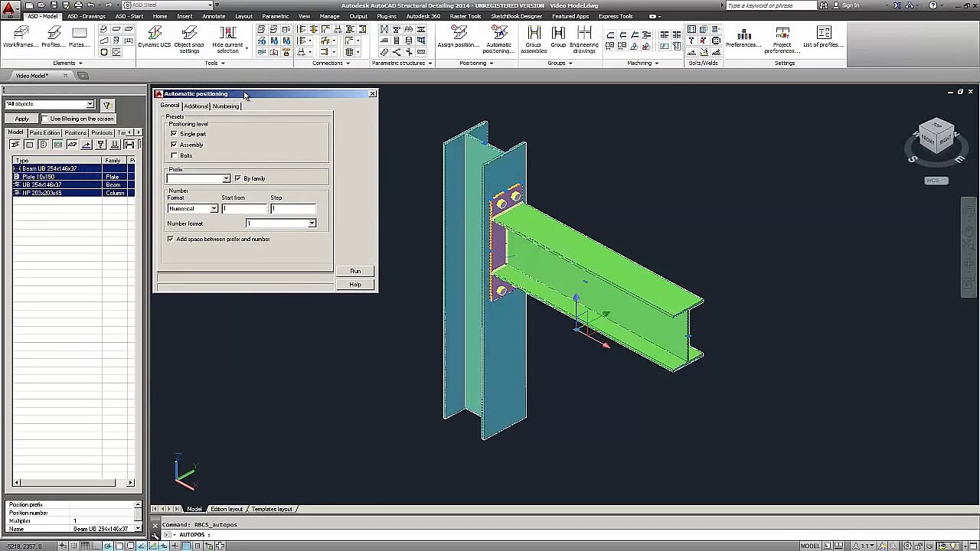Click the keyword search field

770,5
